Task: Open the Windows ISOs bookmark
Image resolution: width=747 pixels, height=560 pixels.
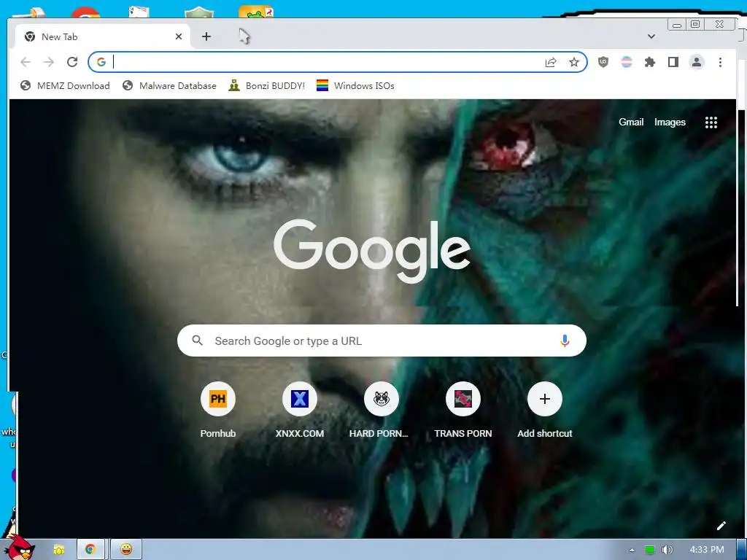Action: (x=355, y=86)
